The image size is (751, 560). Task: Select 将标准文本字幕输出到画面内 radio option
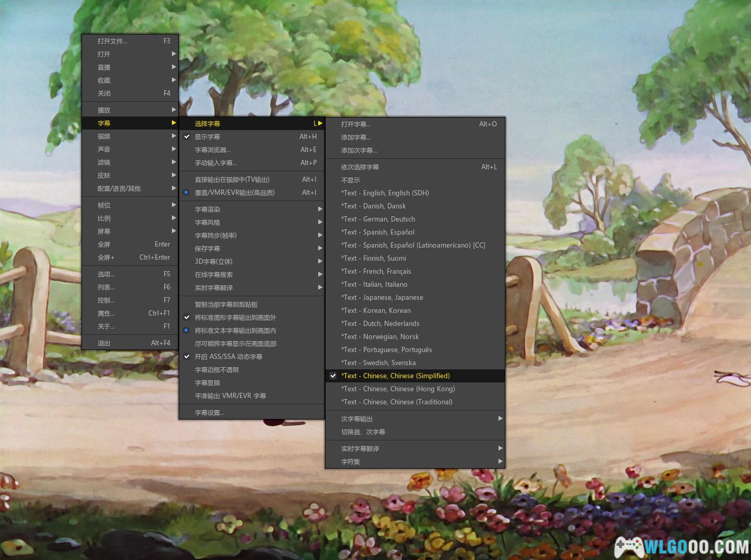pos(235,331)
